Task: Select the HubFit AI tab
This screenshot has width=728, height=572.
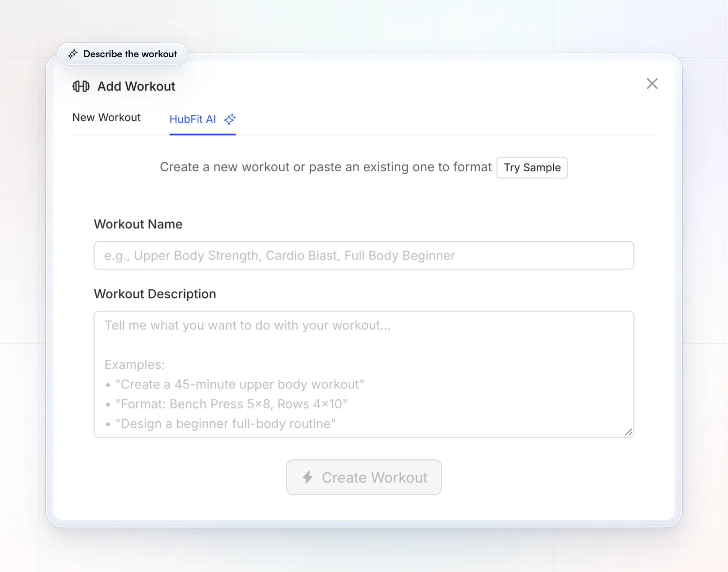Action: tap(202, 119)
